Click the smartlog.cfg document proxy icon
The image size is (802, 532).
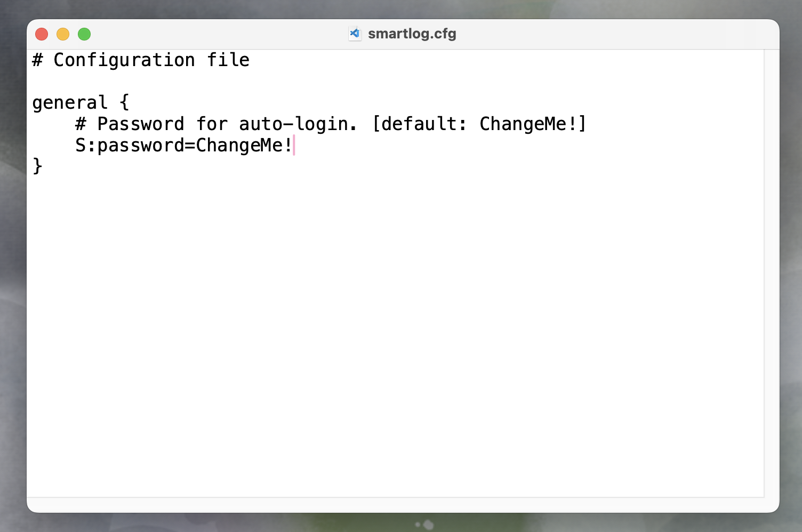pos(355,34)
